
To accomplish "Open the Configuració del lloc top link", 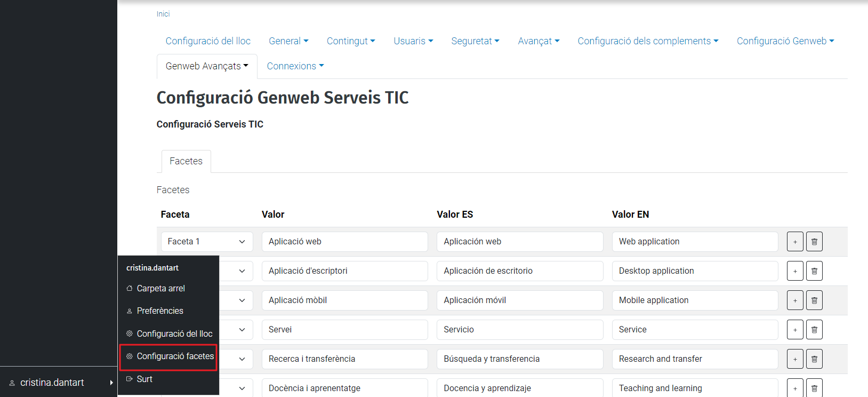I will pos(208,41).
